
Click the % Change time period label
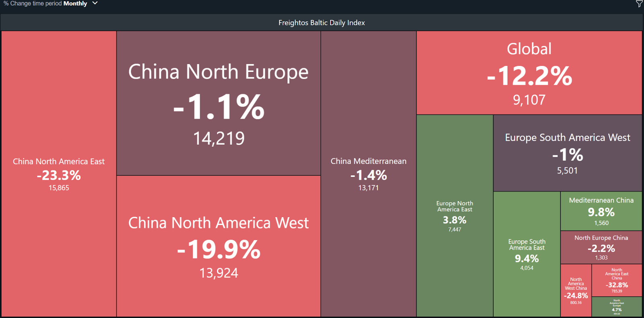(33, 3)
